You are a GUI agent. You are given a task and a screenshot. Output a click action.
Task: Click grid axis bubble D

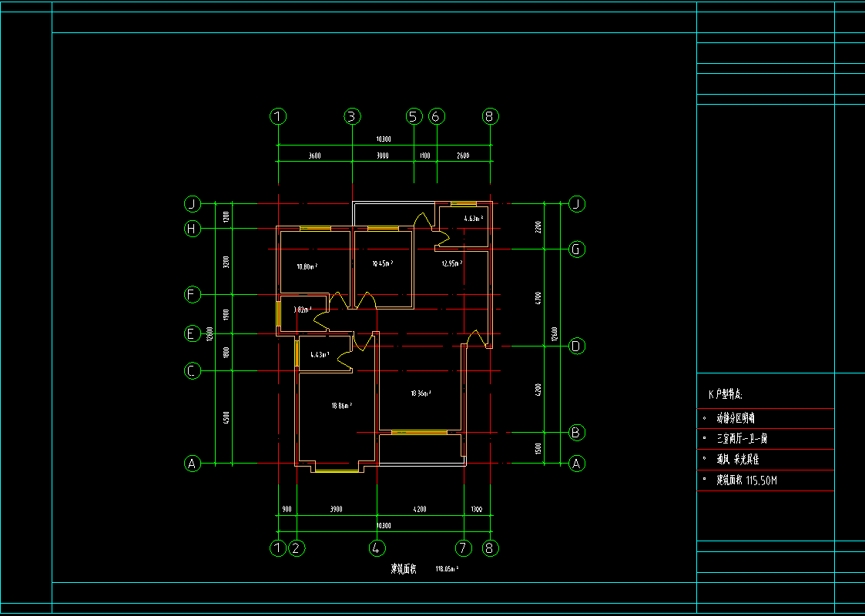[576, 346]
